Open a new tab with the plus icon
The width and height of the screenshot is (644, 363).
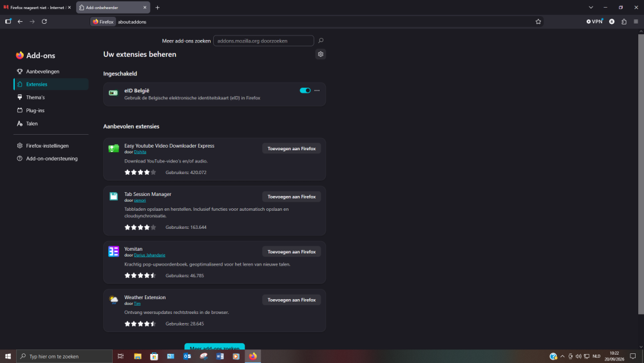point(157,7)
